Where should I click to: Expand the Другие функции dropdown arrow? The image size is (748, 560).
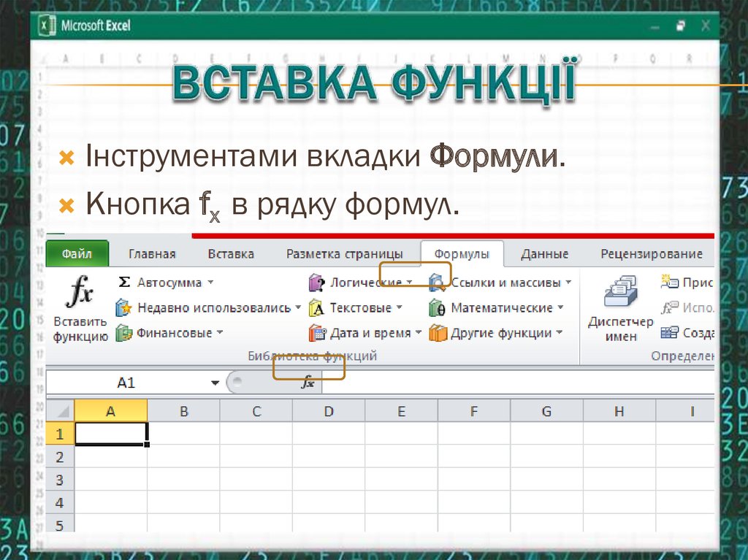(x=559, y=332)
